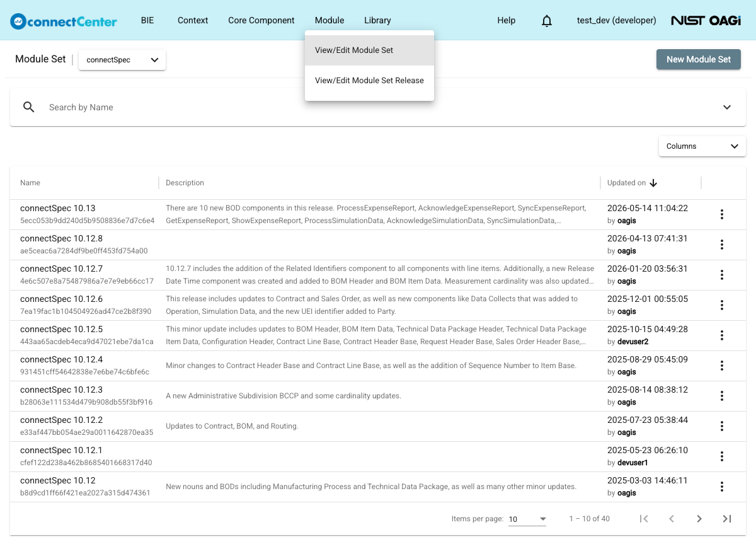Open row menu for connectSpec 10.12.5
Viewport: 756px width, 537px height.
(x=722, y=335)
